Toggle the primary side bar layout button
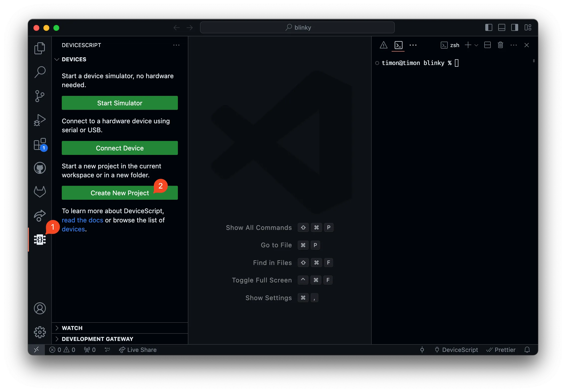Viewport: 566px width, 392px height. (x=489, y=27)
